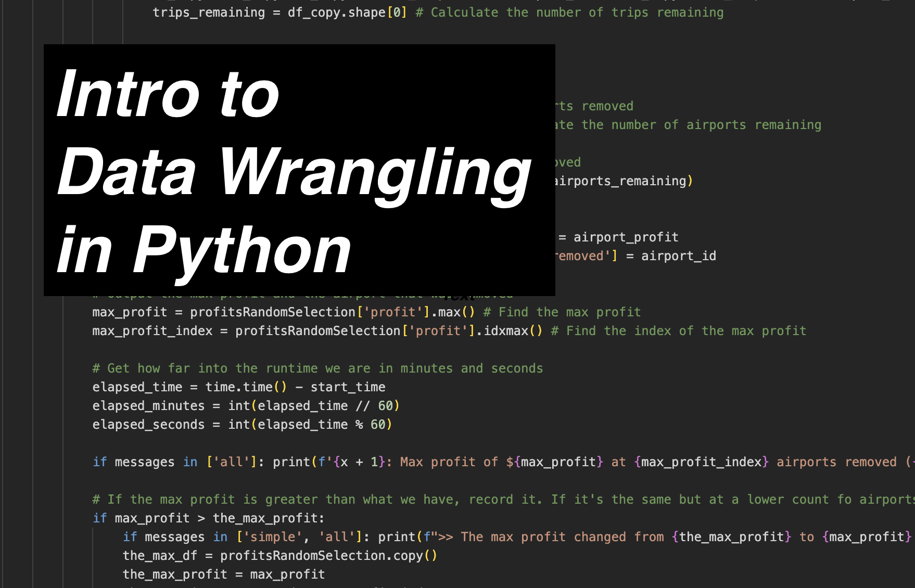Click the time.time() function call
915x588 pixels.
246,387
